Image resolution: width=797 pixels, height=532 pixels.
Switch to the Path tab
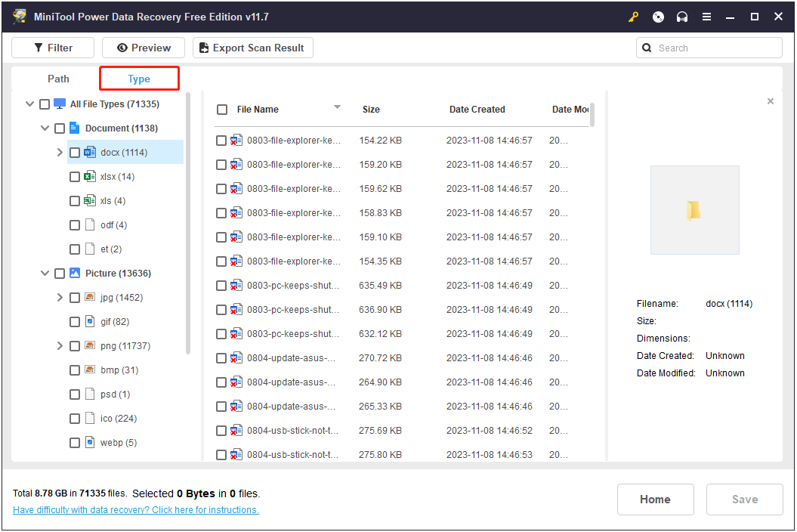point(58,78)
